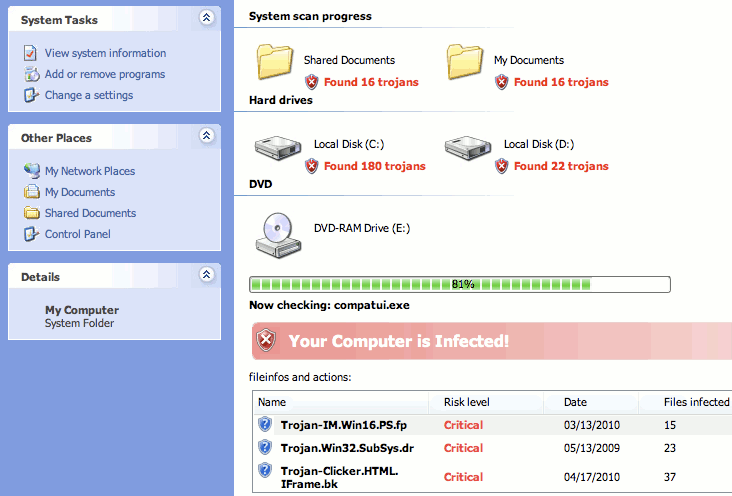Click the red shield beside 'Found 180 trojans'
The width and height of the screenshot is (732, 496).
coord(312,166)
